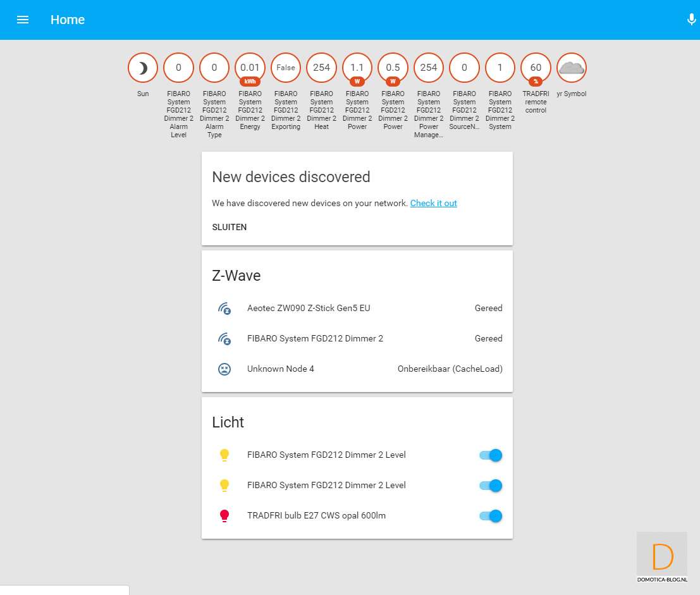Toggle the second FIBARO Dimmer 2 Level switch
Image resolution: width=700 pixels, height=595 pixels.
491,486
